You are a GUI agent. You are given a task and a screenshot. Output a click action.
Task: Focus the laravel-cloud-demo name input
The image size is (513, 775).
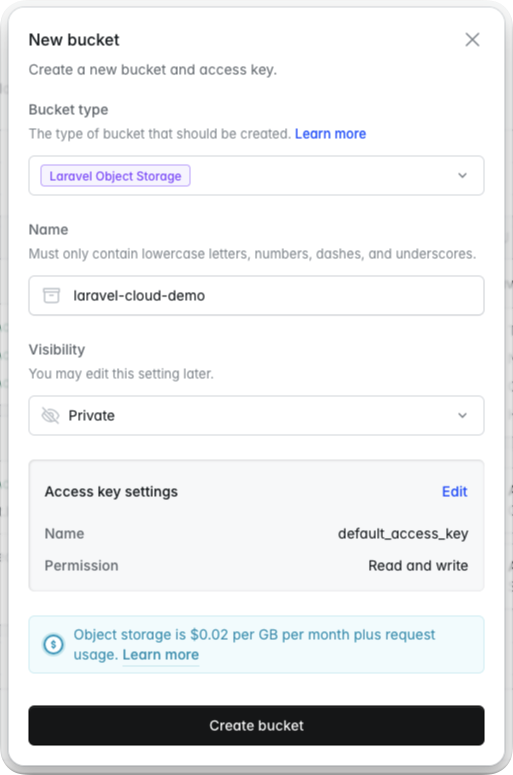[x=256, y=296]
